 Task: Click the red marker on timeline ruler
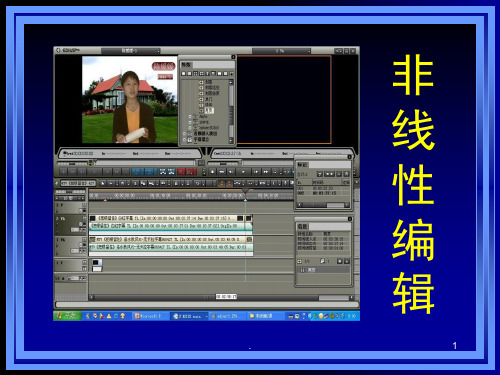point(105,200)
